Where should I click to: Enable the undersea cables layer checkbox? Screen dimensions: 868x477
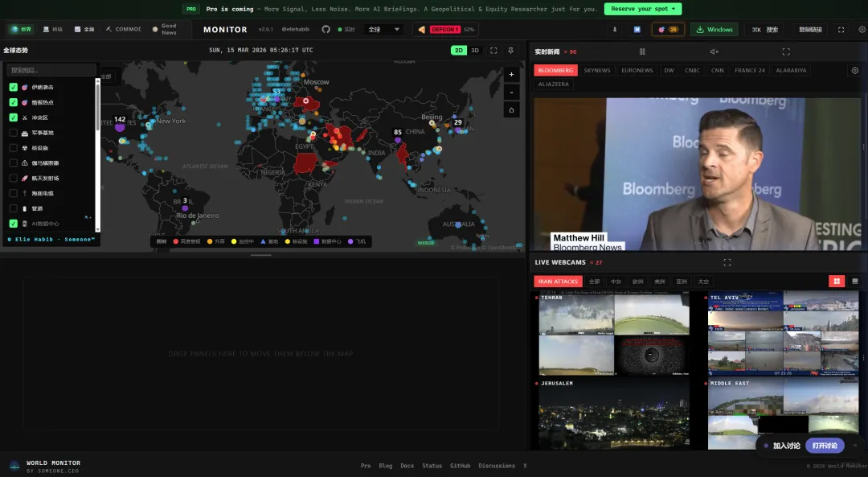coord(14,193)
